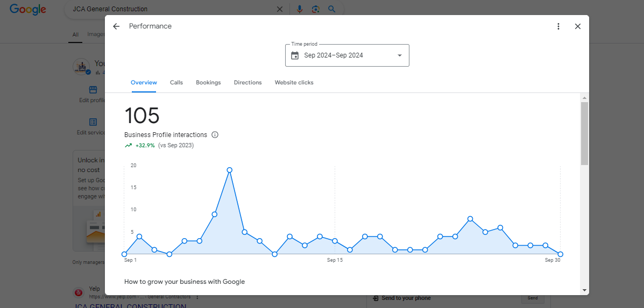Click 'How to grow your business with Google' heading
The image size is (644, 308).
tap(185, 282)
